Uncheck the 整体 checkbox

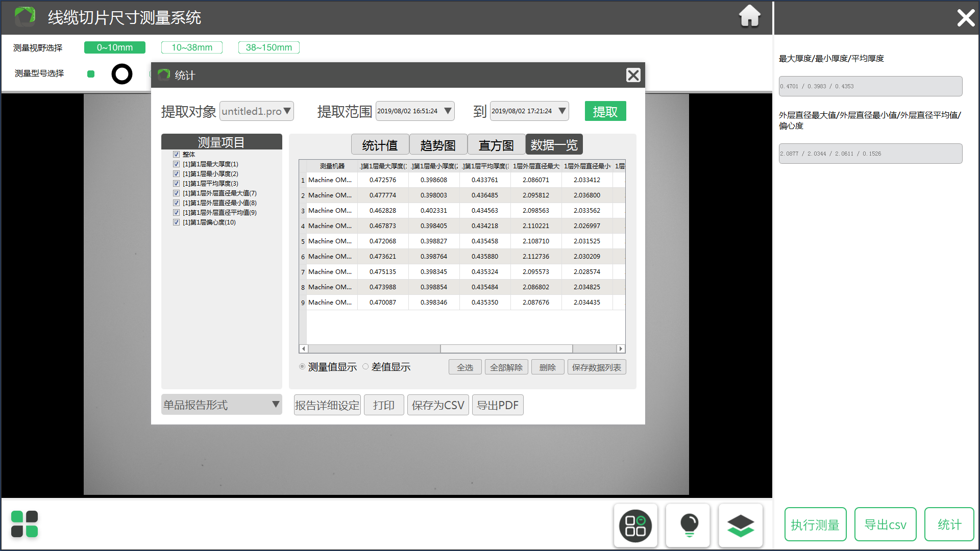coord(176,155)
